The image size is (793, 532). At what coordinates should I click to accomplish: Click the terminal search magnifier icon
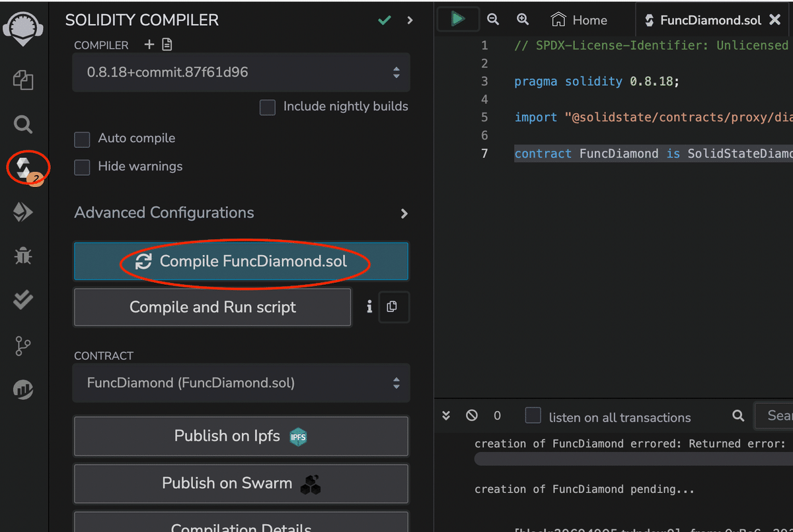coord(739,416)
